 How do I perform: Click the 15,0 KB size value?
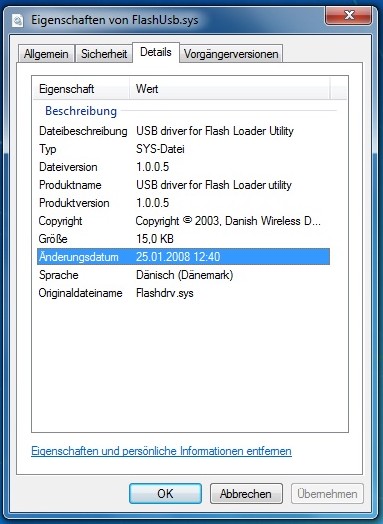155,239
